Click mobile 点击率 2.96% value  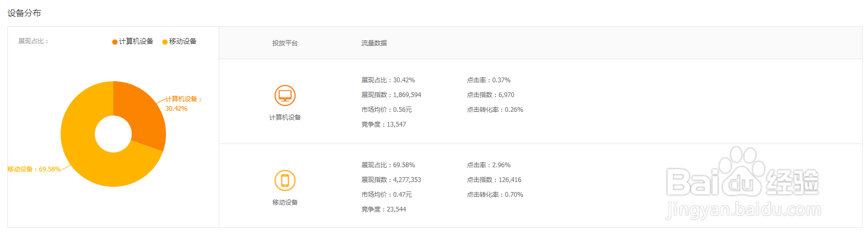click(x=501, y=165)
